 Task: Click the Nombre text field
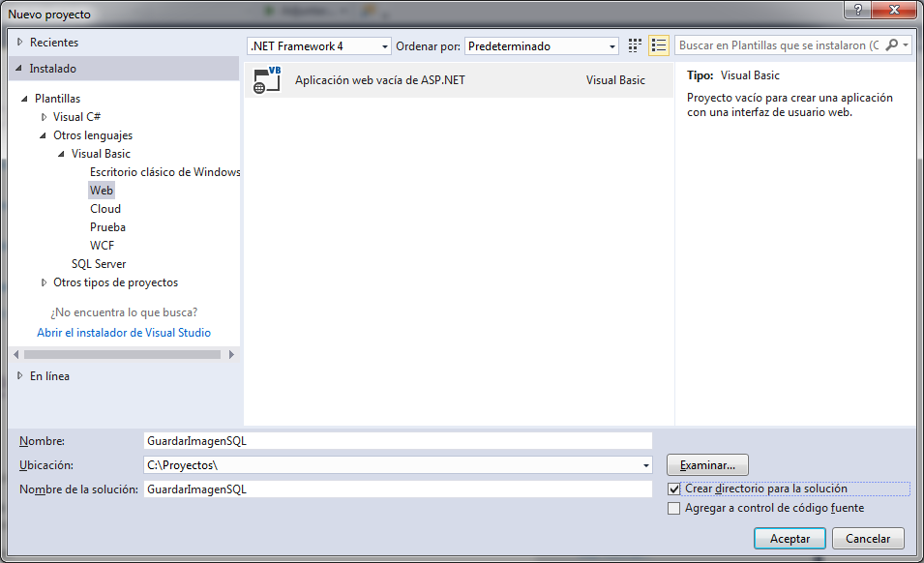click(x=397, y=440)
